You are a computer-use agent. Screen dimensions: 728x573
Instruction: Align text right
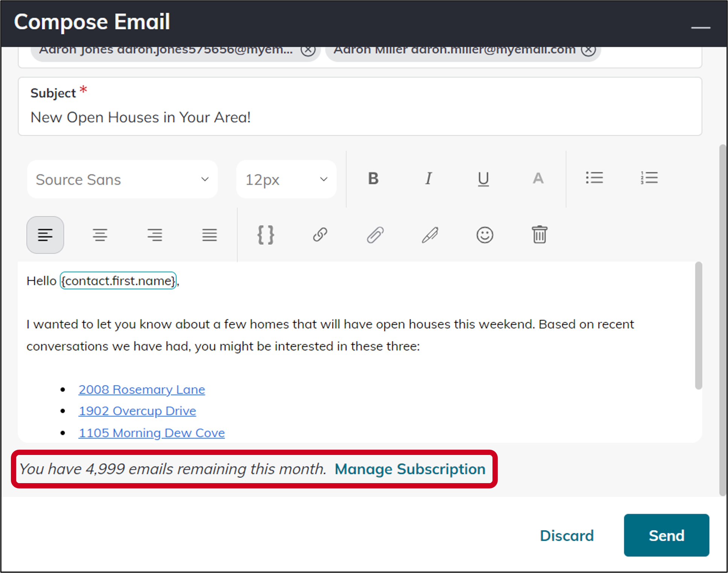click(155, 235)
